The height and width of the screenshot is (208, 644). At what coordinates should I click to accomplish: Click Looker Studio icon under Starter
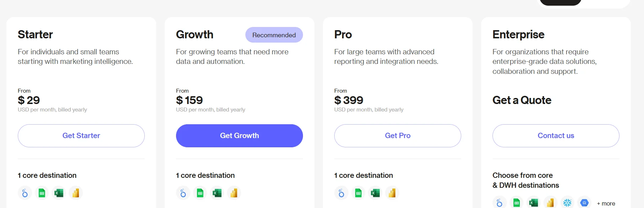click(x=25, y=193)
